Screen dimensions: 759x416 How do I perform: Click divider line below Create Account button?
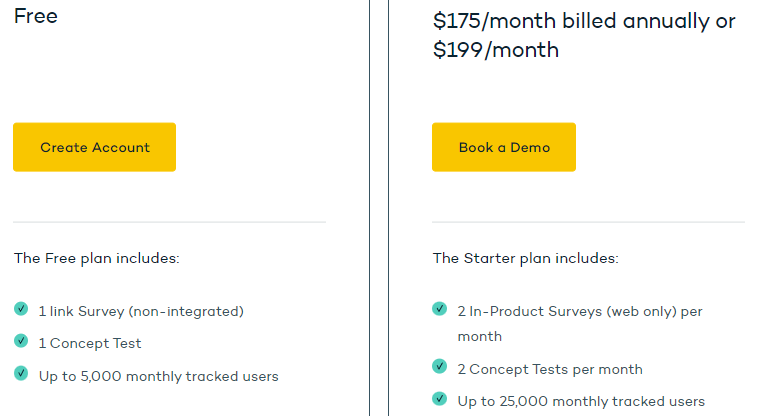tap(169, 222)
